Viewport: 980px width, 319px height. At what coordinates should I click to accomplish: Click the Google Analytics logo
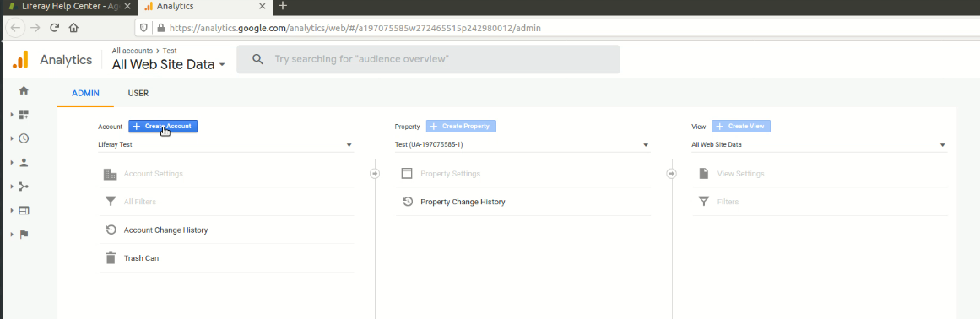(x=20, y=59)
